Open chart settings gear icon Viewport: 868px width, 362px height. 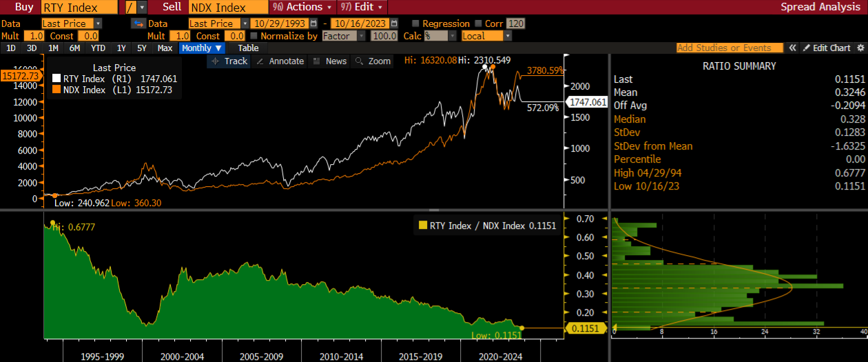click(x=860, y=48)
